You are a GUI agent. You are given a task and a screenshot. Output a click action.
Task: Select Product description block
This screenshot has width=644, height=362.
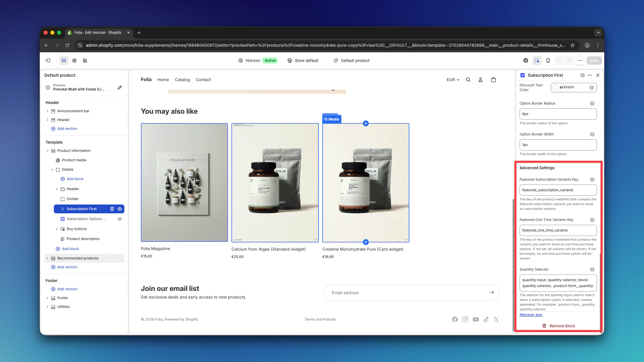click(x=83, y=239)
